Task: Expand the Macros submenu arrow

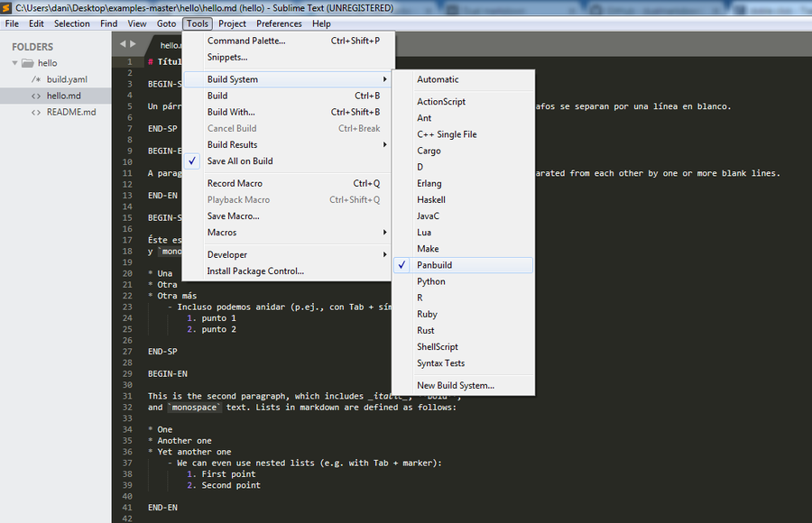Action: 384,233
